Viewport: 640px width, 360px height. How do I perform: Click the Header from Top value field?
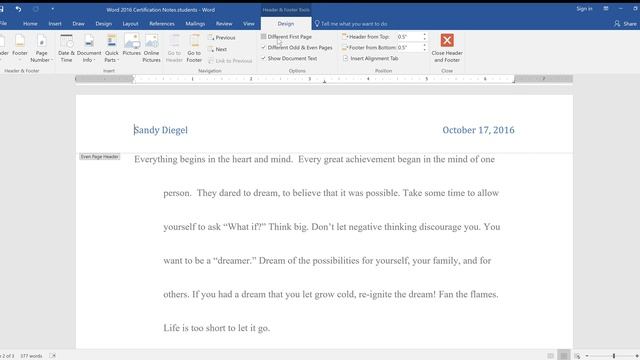click(409, 37)
